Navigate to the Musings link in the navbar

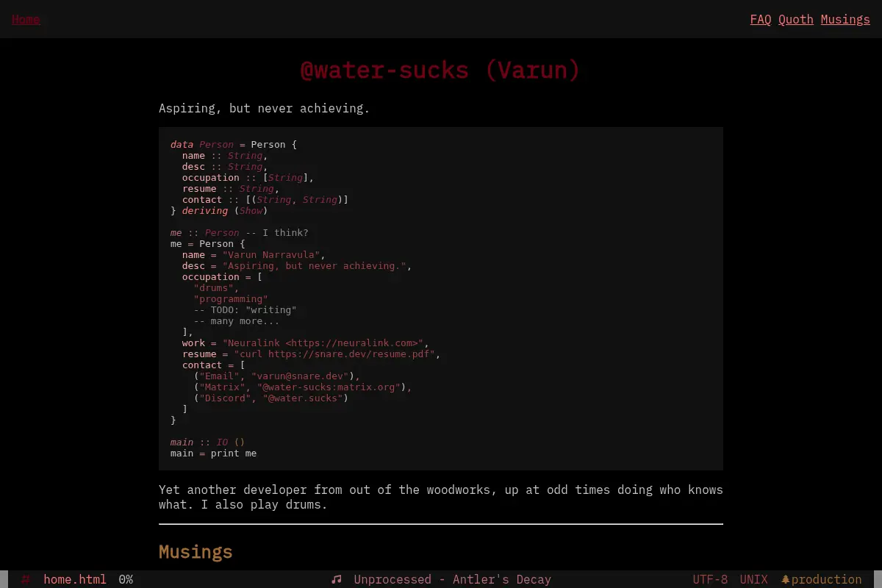845,19
